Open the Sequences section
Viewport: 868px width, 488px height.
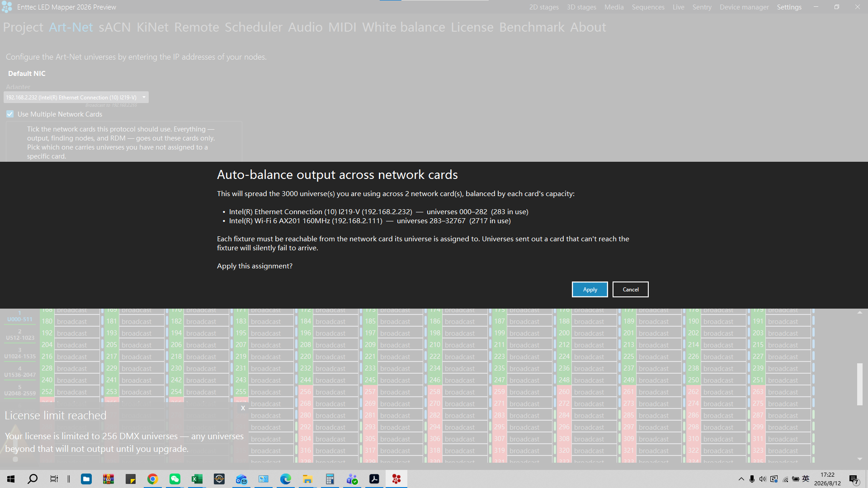click(x=648, y=7)
